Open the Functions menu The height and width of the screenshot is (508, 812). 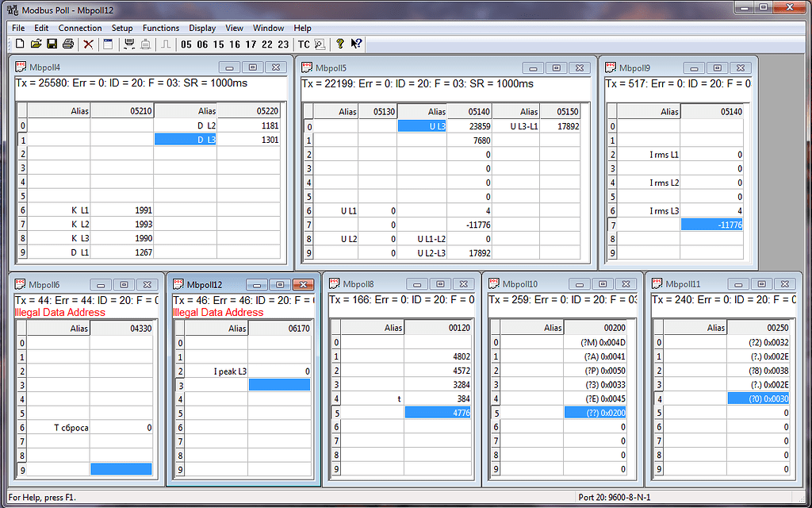[x=161, y=28]
